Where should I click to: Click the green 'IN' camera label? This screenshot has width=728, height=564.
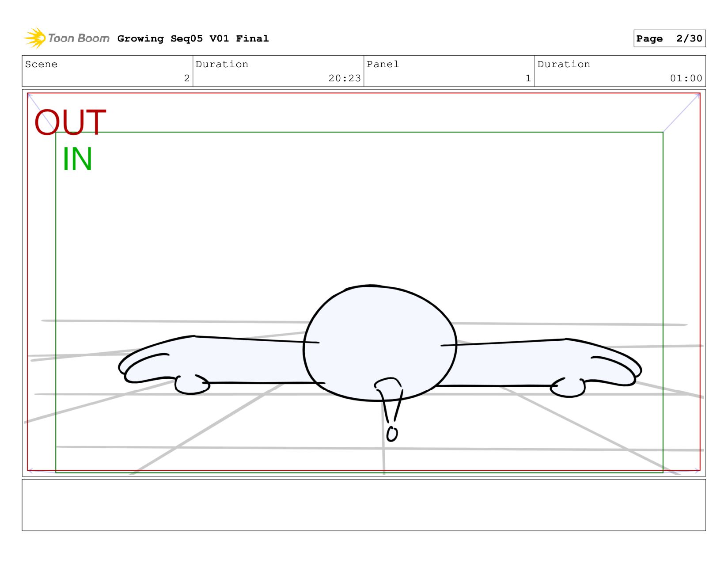click(x=77, y=159)
